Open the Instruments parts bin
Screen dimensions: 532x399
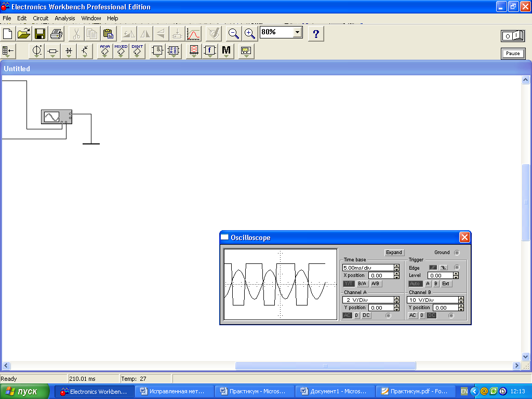(x=246, y=51)
